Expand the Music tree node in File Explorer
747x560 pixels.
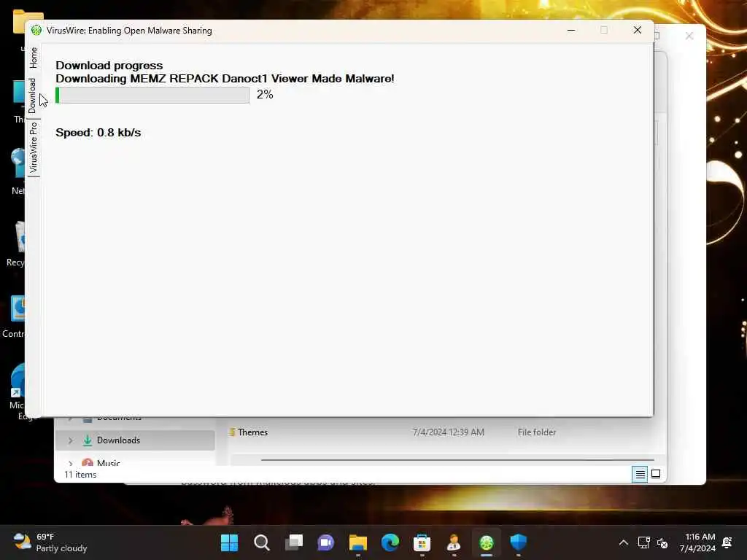tap(71, 463)
